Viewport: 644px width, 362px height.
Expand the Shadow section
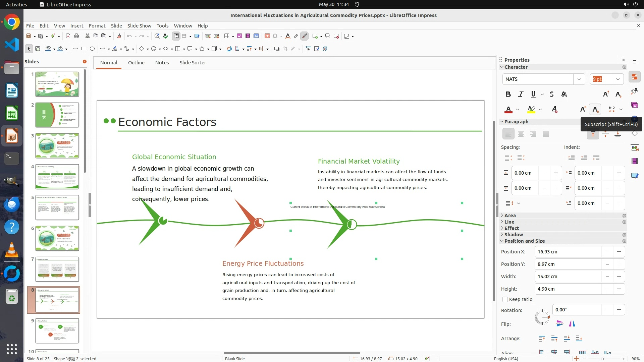pos(513,235)
